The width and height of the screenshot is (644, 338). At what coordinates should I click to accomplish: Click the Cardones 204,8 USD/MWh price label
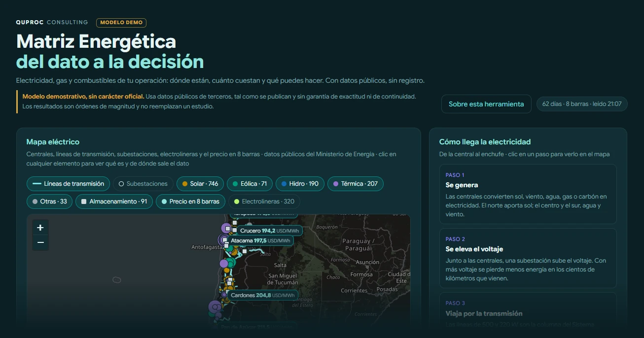point(263,295)
